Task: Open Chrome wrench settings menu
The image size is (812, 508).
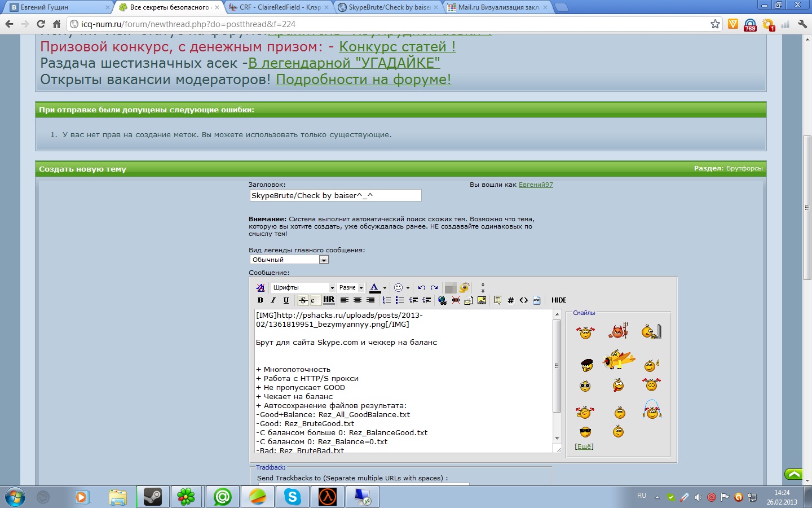Action: [x=802, y=24]
